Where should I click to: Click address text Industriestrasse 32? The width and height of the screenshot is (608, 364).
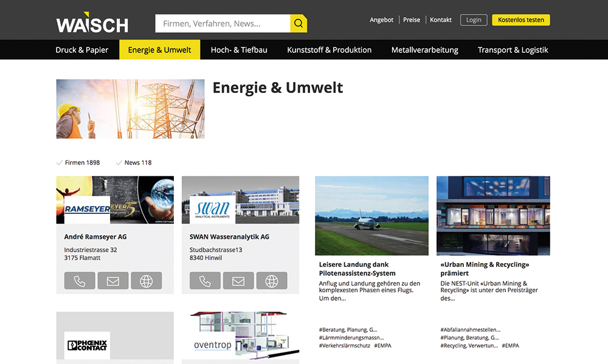91,250
